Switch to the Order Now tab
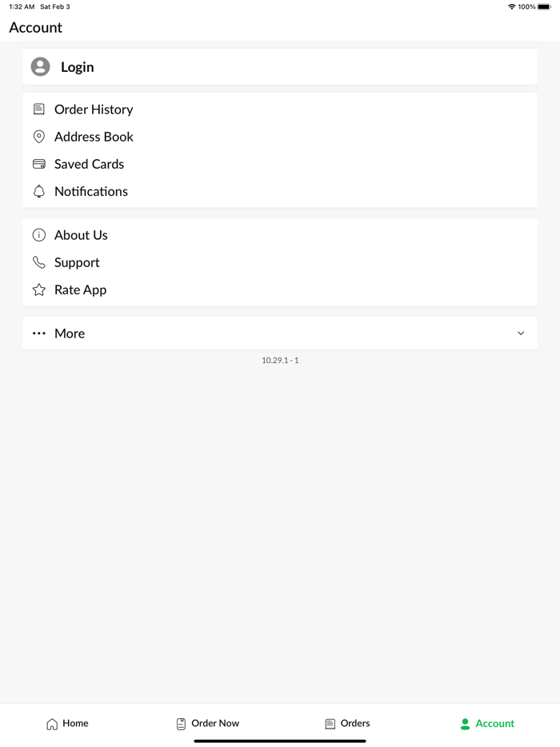The height and width of the screenshot is (747, 560). point(207,724)
